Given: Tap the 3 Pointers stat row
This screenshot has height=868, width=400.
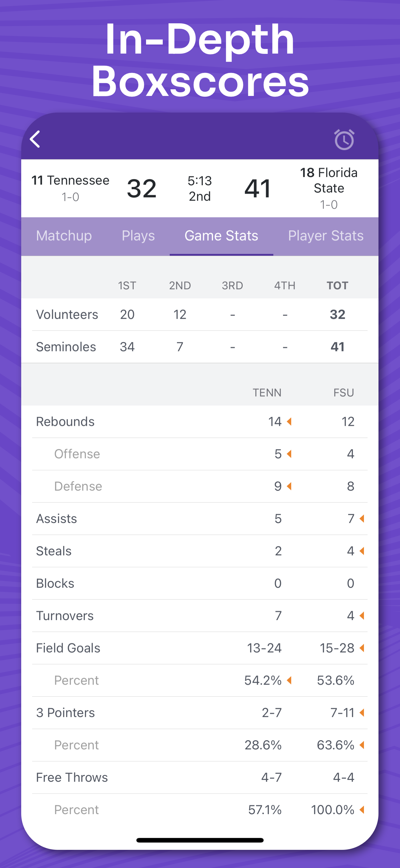Looking at the screenshot, I should (200, 713).
